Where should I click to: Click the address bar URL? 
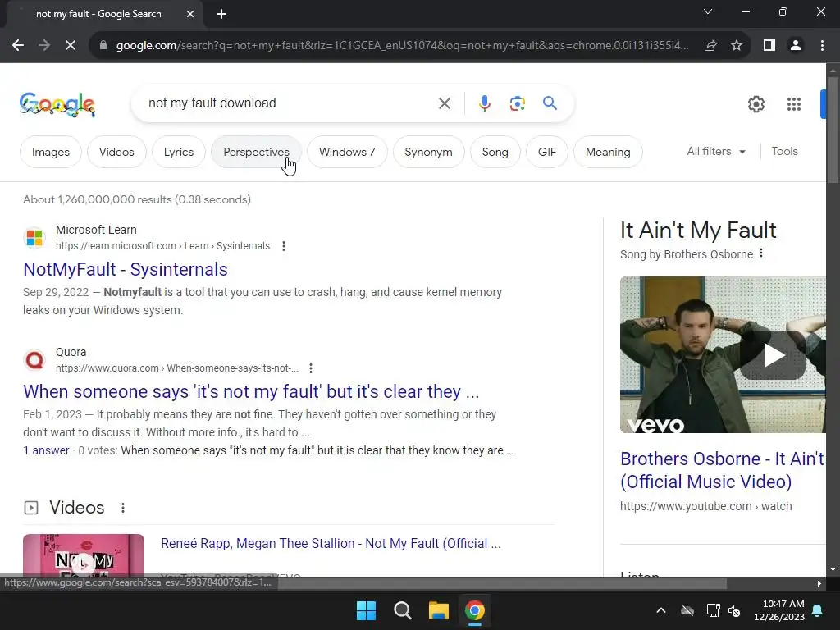click(402, 46)
